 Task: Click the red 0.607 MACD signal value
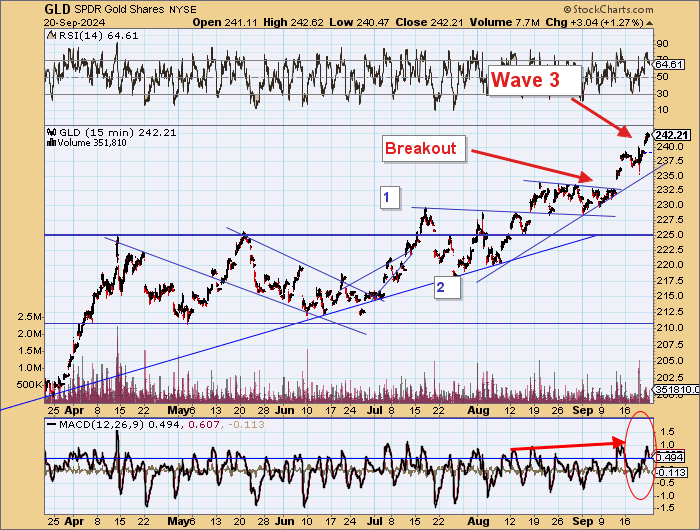click(204, 425)
